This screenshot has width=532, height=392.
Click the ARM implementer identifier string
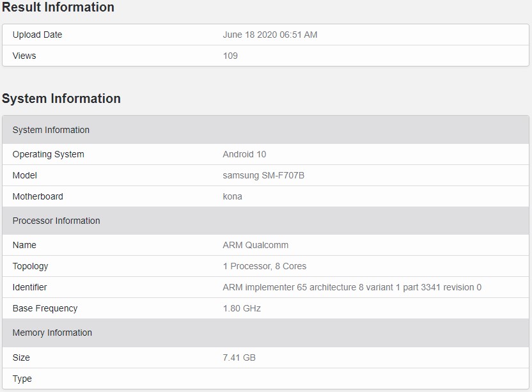[352, 287]
